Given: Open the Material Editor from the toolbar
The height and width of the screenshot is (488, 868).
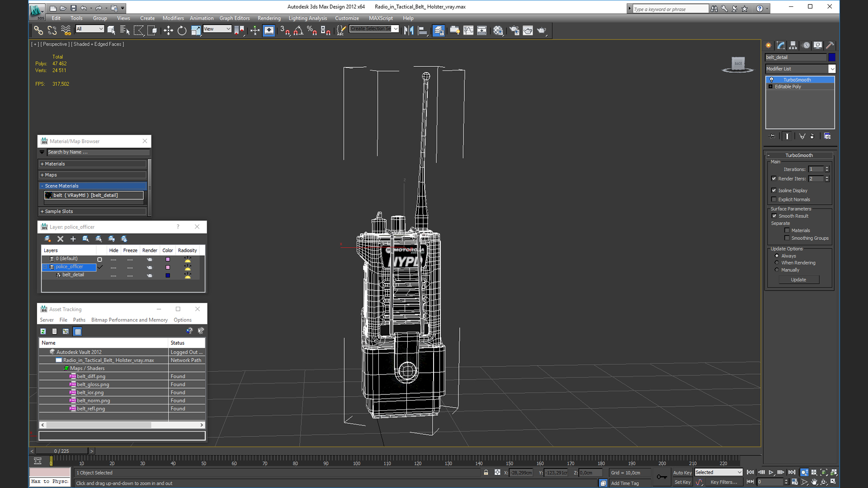Looking at the screenshot, I should click(x=498, y=30).
